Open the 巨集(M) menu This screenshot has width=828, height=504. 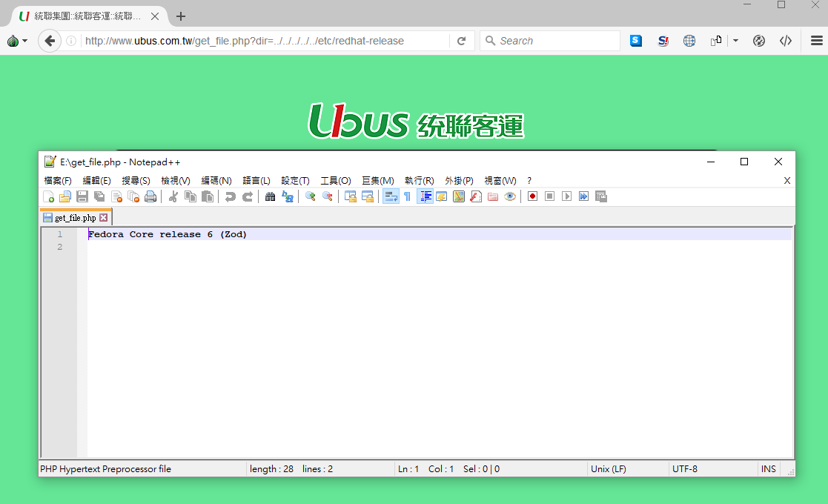click(x=377, y=181)
